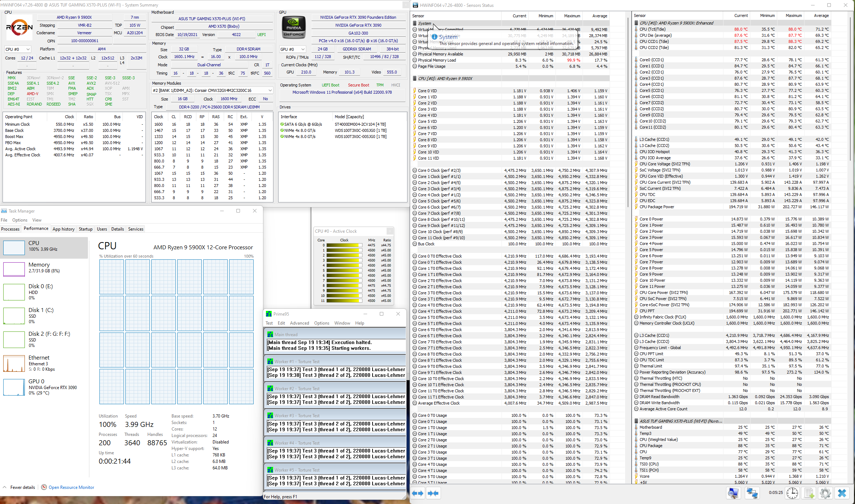Viewport: 855px width, 504px height.
Task: Click core 0 clock bar in Active Clock panel
Action: click(344, 245)
